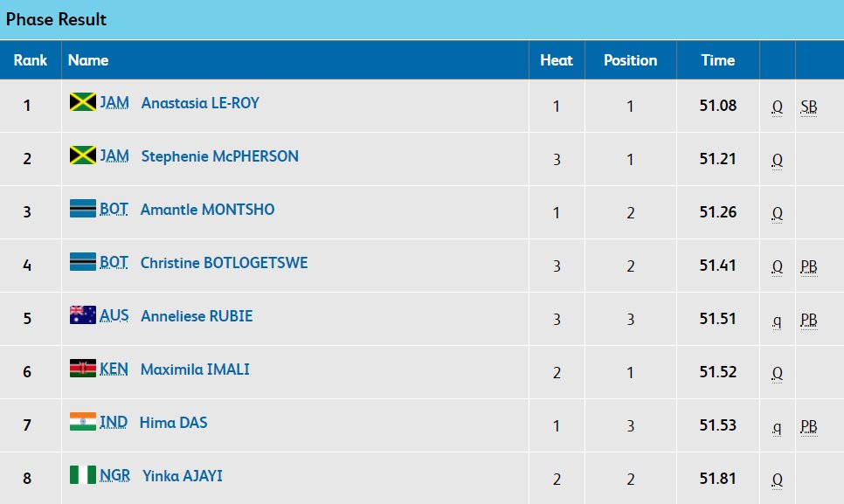Click the Q qualifier in Yinka AJAYI row
The image size is (844, 504).
pyautogui.click(x=777, y=480)
